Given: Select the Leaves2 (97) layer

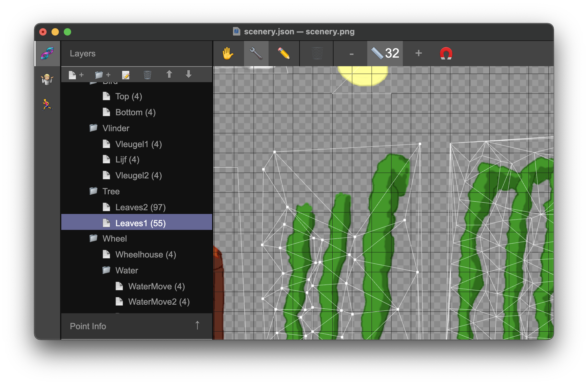Looking at the screenshot, I should click(x=137, y=207).
